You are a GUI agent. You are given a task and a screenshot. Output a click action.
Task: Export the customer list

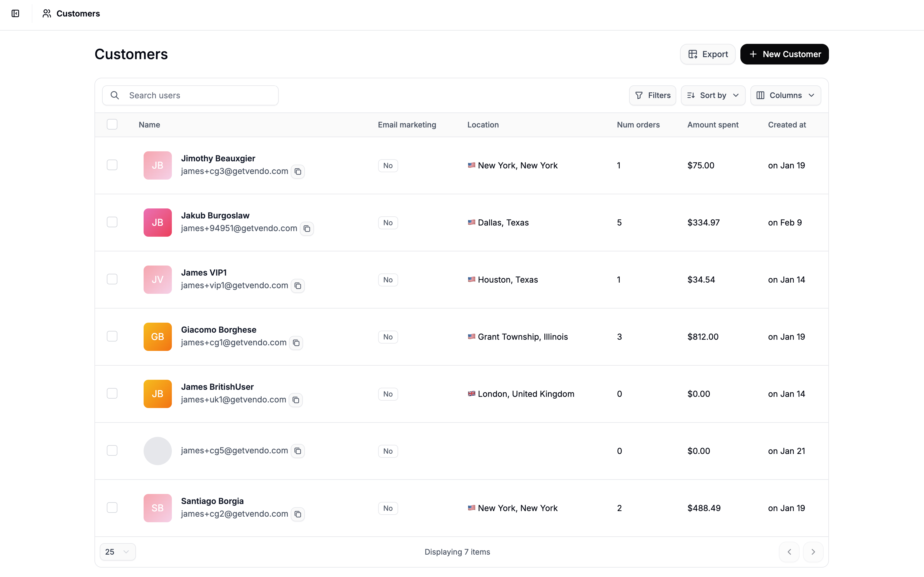click(707, 54)
